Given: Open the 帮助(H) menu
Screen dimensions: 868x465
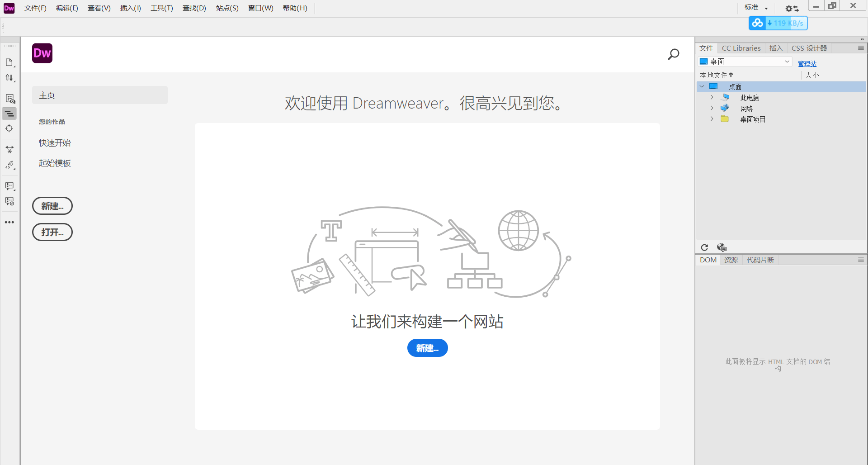Looking at the screenshot, I should pos(295,8).
